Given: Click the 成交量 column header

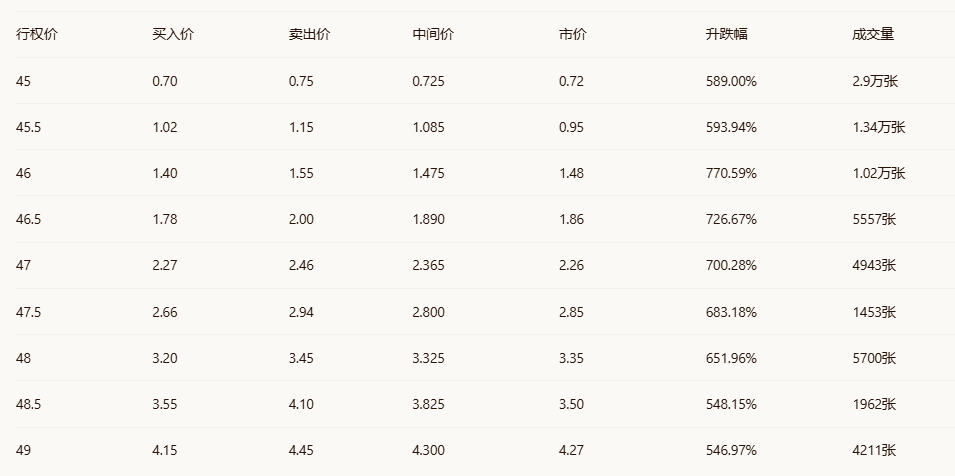Looking at the screenshot, I should click(x=873, y=34).
